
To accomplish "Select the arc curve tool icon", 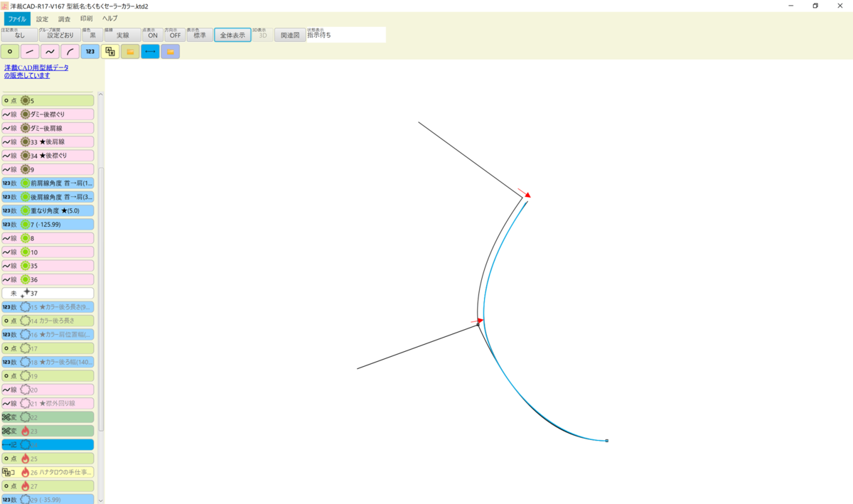I will tap(70, 51).
